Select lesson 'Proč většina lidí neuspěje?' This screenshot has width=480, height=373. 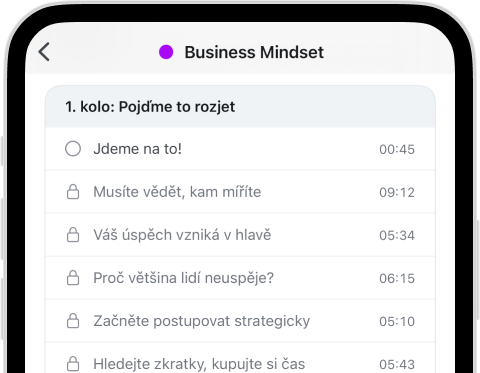coord(240,278)
